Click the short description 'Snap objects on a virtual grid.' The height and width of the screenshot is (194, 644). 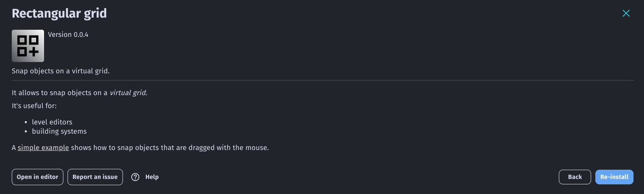click(x=60, y=71)
